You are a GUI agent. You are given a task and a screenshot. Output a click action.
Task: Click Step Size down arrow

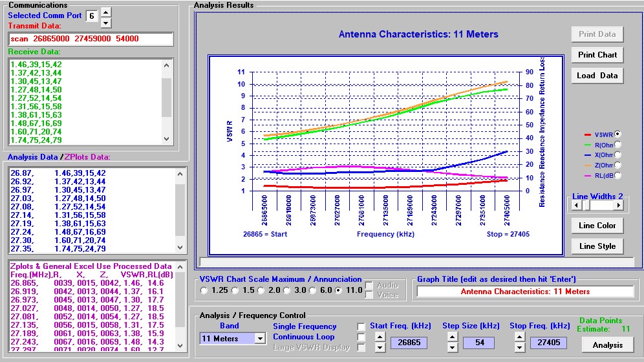click(452, 348)
